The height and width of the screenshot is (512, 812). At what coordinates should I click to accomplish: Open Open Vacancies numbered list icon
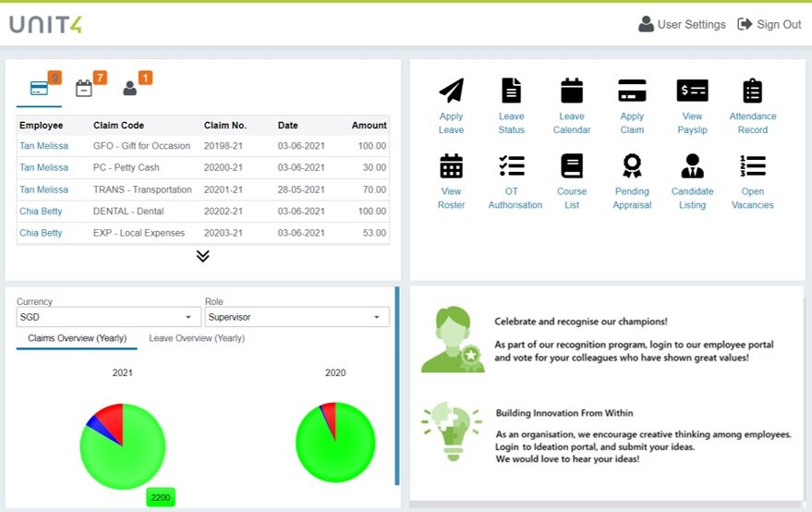coord(753,165)
